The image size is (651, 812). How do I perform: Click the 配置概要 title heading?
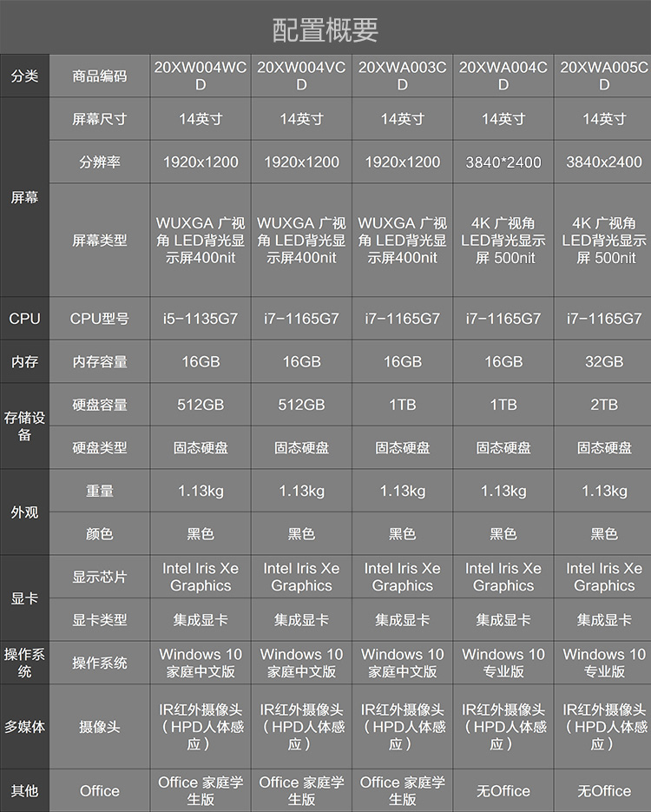[325, 30]
